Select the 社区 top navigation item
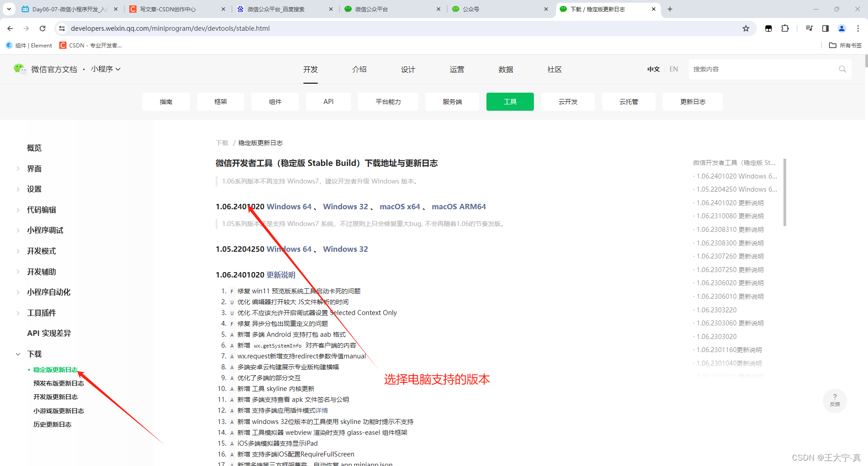This screenshot has height=466, width=868. tap(555, 70)
